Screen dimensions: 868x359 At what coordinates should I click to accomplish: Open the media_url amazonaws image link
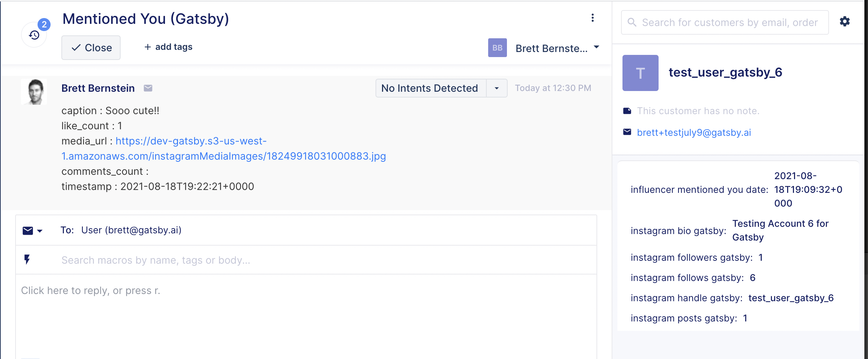[223, 148]
